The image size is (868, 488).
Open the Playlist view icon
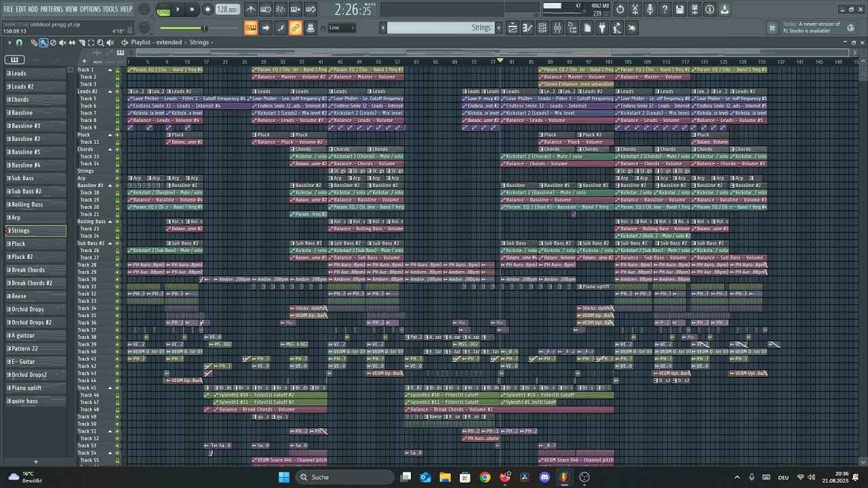(x=513, y=28)
